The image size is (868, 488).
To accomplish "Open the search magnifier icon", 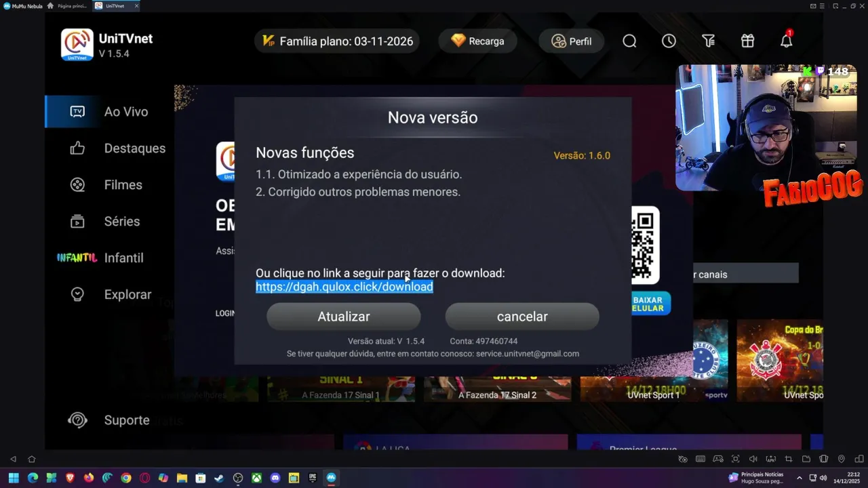I will [629, 41].
